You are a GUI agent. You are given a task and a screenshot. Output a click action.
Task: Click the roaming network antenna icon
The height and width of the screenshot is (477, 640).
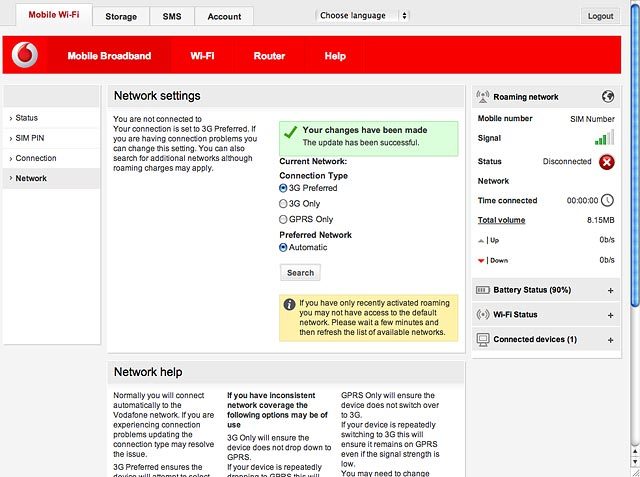coord(483,97)
